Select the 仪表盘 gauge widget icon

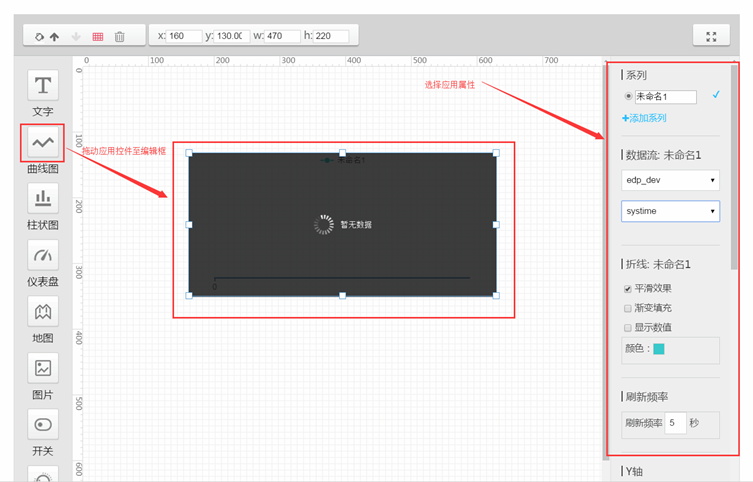pyautogui.click(x=43, y=255)
